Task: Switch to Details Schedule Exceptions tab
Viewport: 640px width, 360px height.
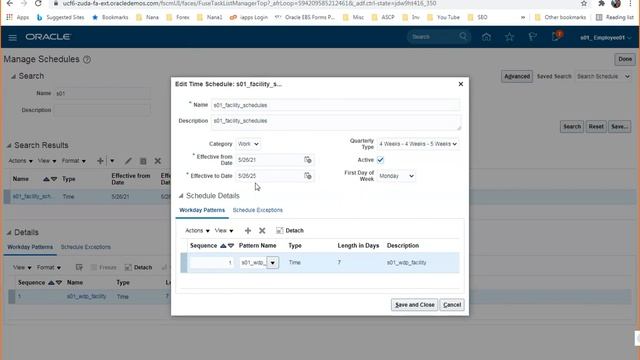Action: (86, 247)
